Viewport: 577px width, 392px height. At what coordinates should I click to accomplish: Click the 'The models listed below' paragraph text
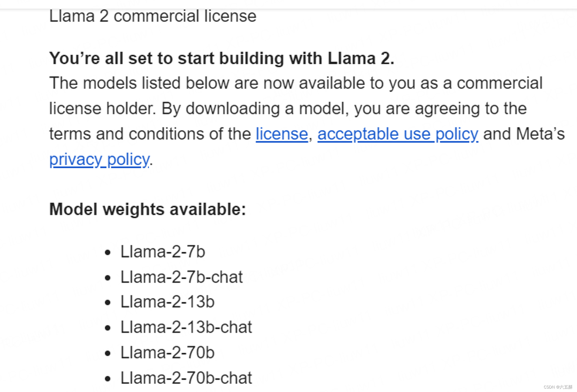pyautogui.click(x=307, y=121)
